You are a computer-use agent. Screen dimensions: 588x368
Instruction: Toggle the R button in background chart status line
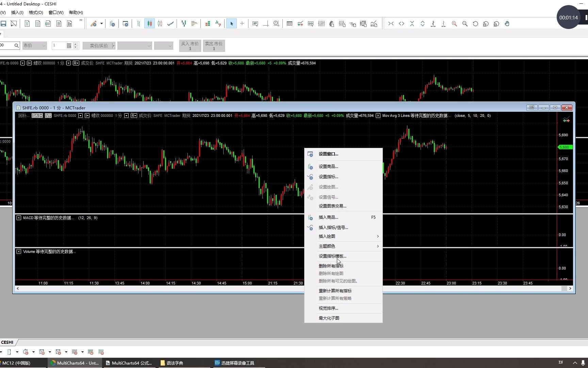tap(76, 63)
